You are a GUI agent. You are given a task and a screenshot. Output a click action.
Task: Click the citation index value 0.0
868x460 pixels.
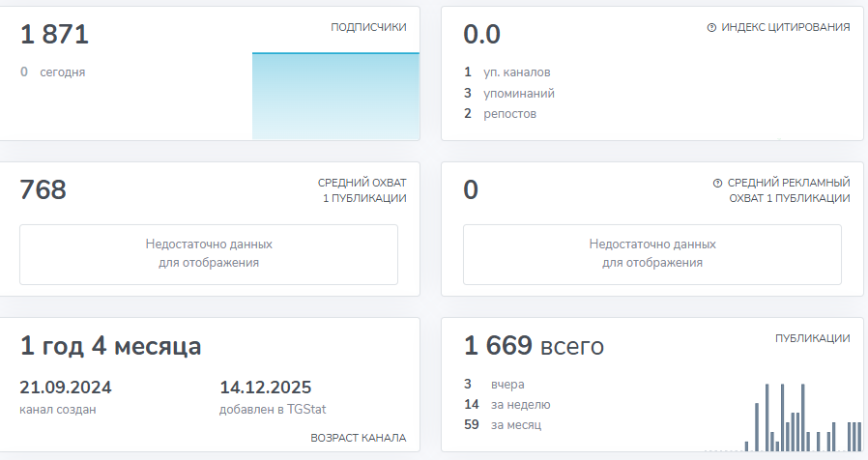pyautogui.click(x=481, y=35)
